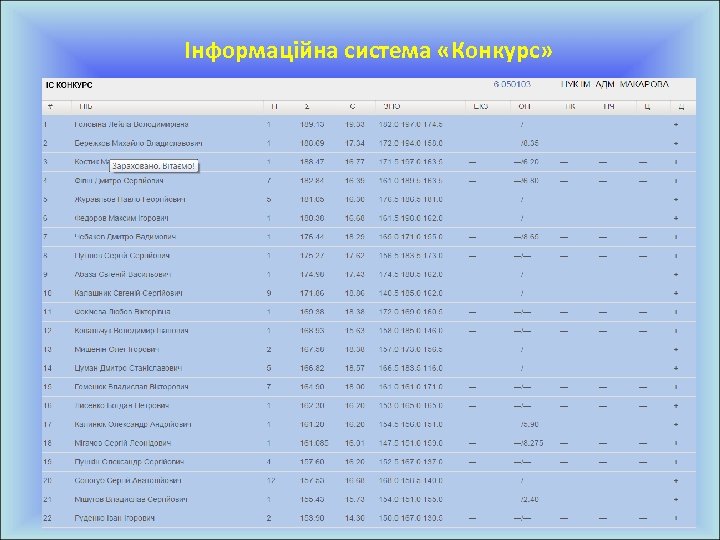
Task: Click С value 17.34 in row 2
Action: coord(354,143)
